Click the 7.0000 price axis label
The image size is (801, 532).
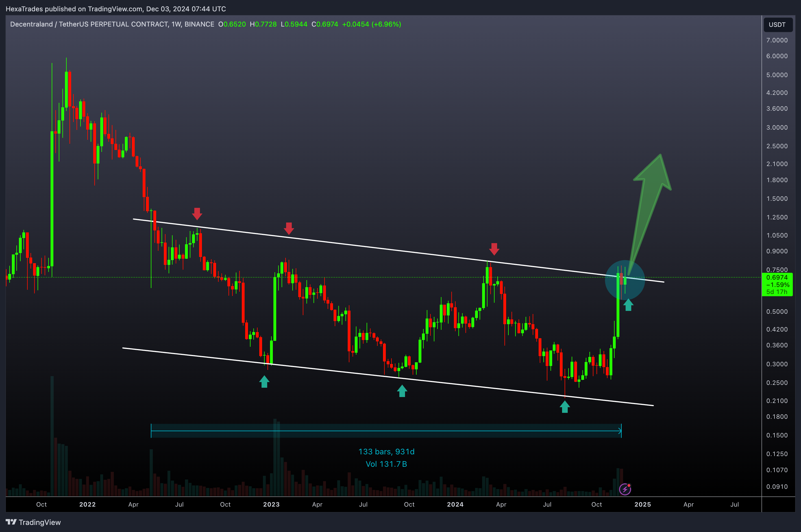click(x=777, y=40)
